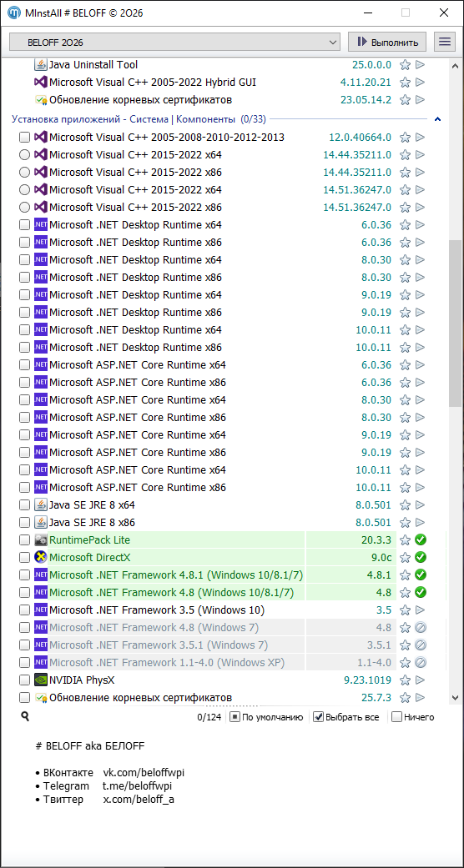Check the NVIDIA PhysX checkbox

(24, 680)
